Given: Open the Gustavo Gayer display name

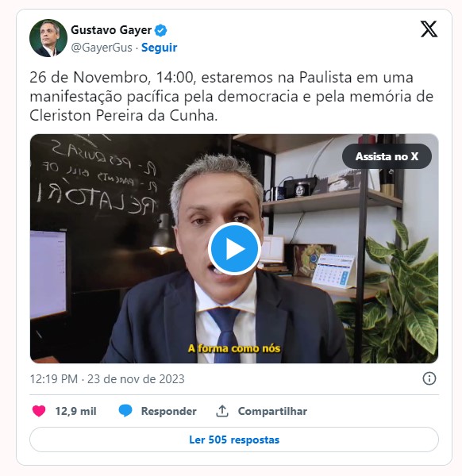Looking at the screenshot, I should click(x=111, y=30).
